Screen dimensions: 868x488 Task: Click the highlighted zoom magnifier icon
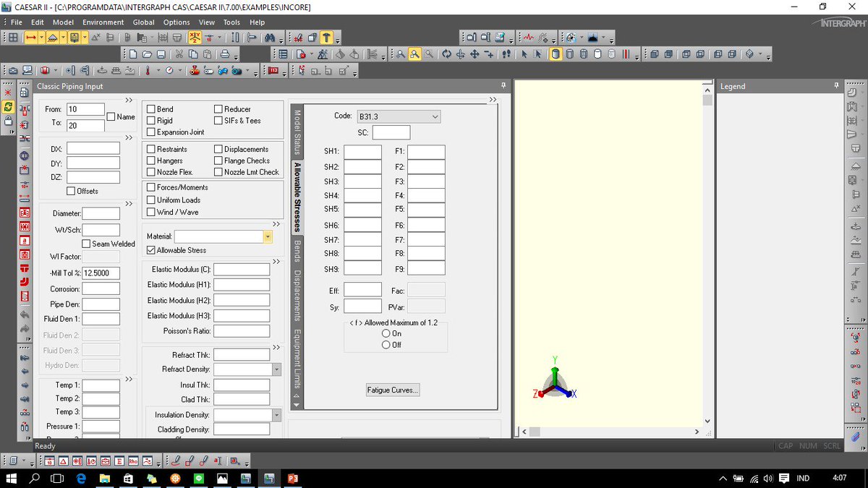(x=414, y=54)
